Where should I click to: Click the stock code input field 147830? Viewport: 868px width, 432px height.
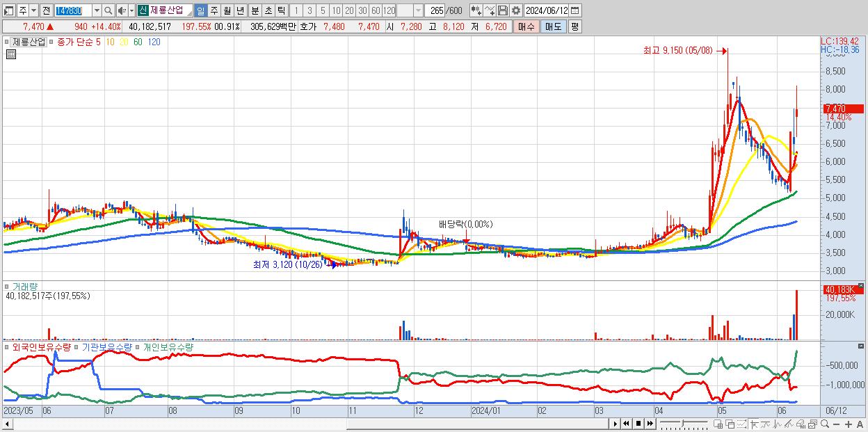73,10
